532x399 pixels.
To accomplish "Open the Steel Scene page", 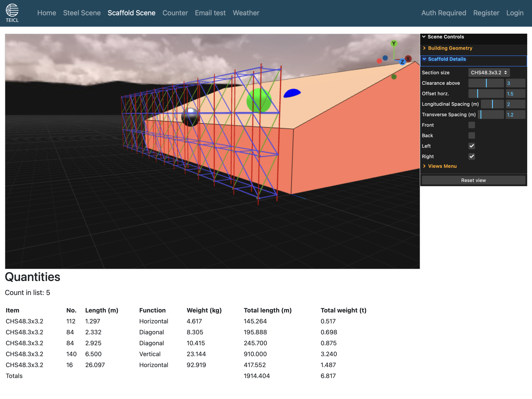I will click(x=82, y=13).
